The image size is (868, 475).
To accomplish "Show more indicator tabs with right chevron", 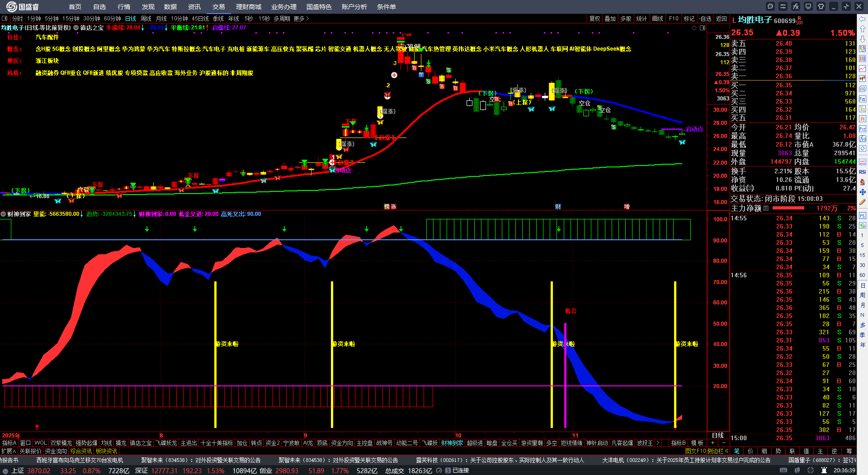I will coord(658,443).
